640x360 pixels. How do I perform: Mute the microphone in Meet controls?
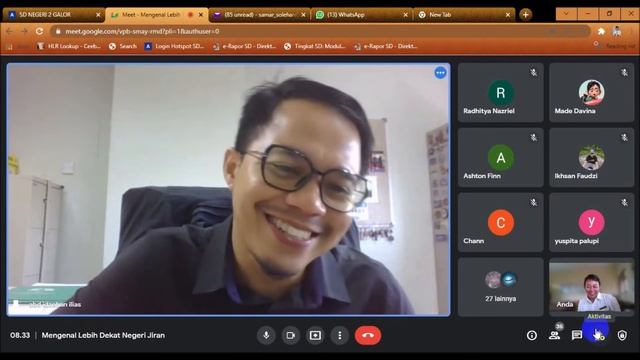click(x=266, y=336)
